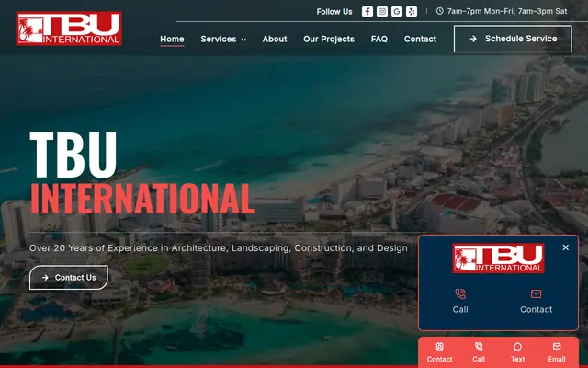Click the Call icon in bottom bar
The width and height of the screenshot is (588, 368).
(479, 346)
